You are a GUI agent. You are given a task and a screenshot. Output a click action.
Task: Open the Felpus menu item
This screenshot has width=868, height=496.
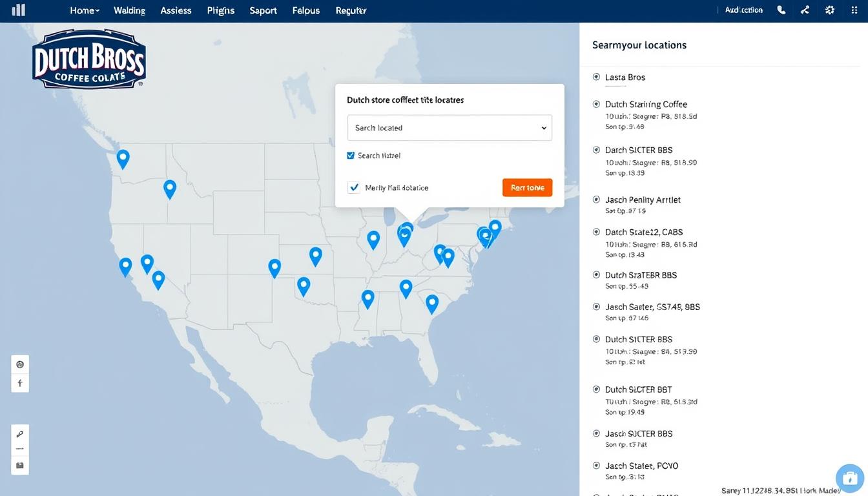click(306, 10)
